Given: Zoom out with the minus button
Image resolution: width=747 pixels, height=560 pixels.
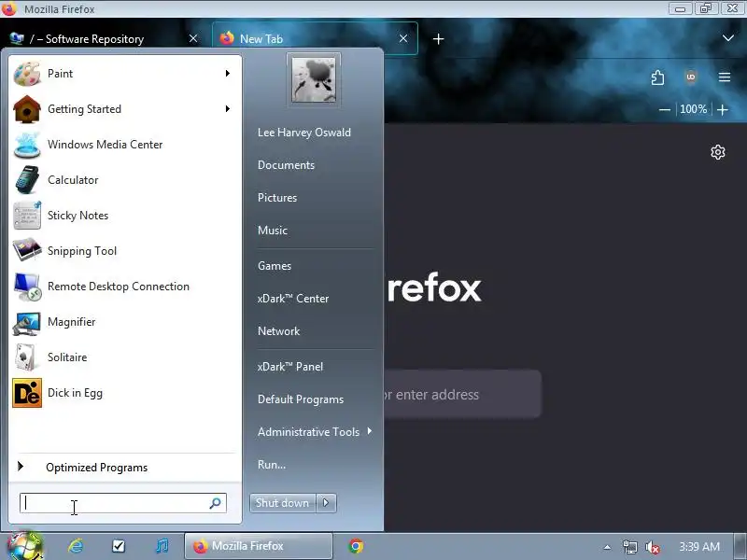Looking at the screenshot, I should [x=665, y=109].
